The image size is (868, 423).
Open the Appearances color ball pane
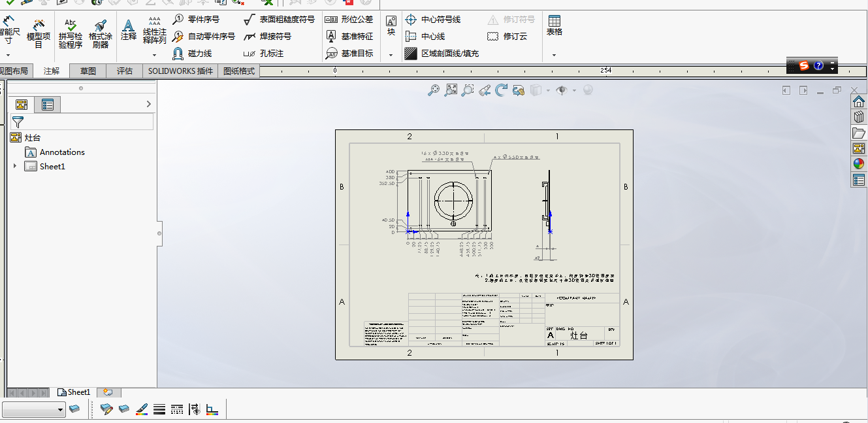[859, 164]
